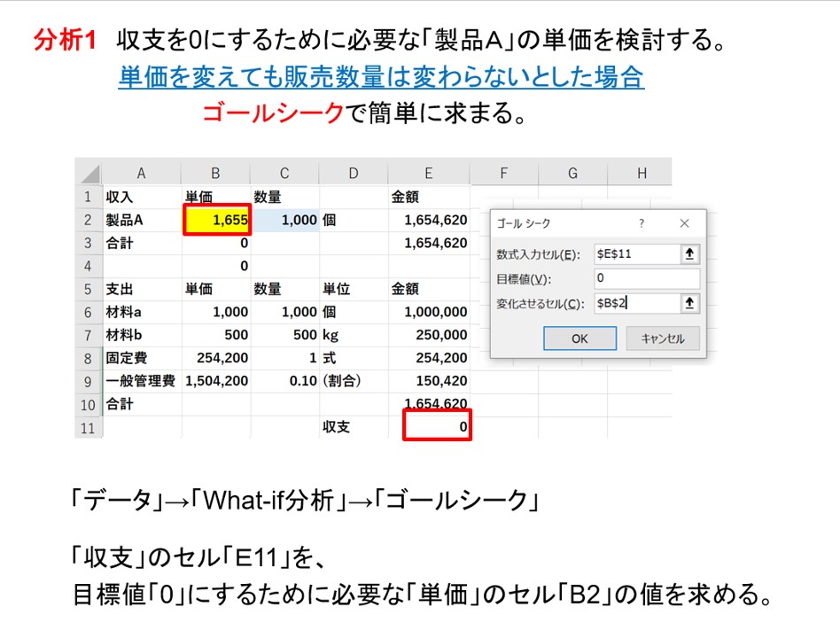Click range selector icon beside 変化させるセル field
840x638 pixels.
(690, 304)
